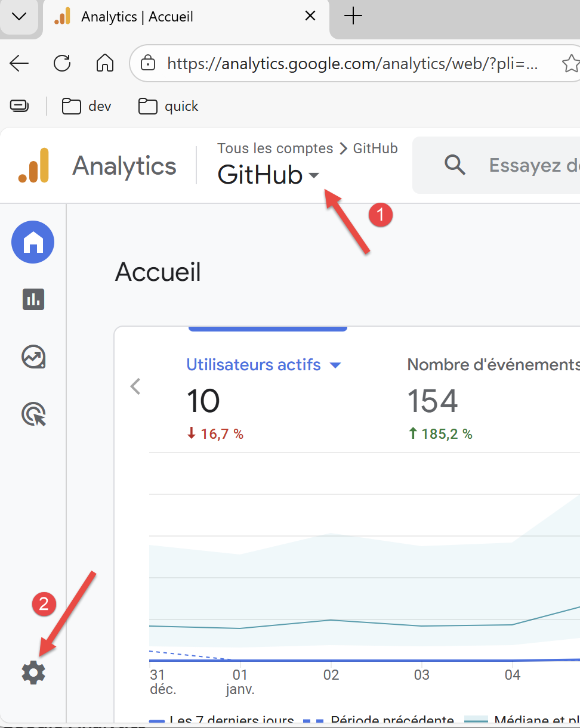Click the browser reload icon
This screenshot has height=728, width=580.
tap(62, 63)
